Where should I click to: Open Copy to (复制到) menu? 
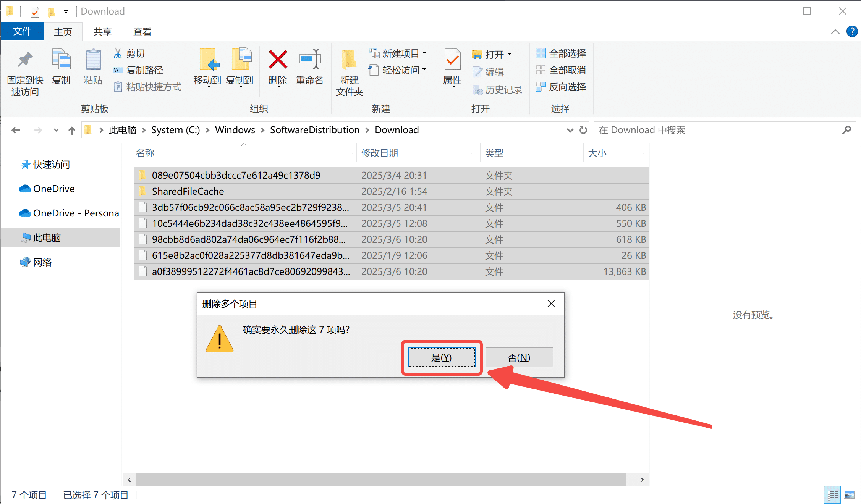pyautogui.click(x=240, y=69)
